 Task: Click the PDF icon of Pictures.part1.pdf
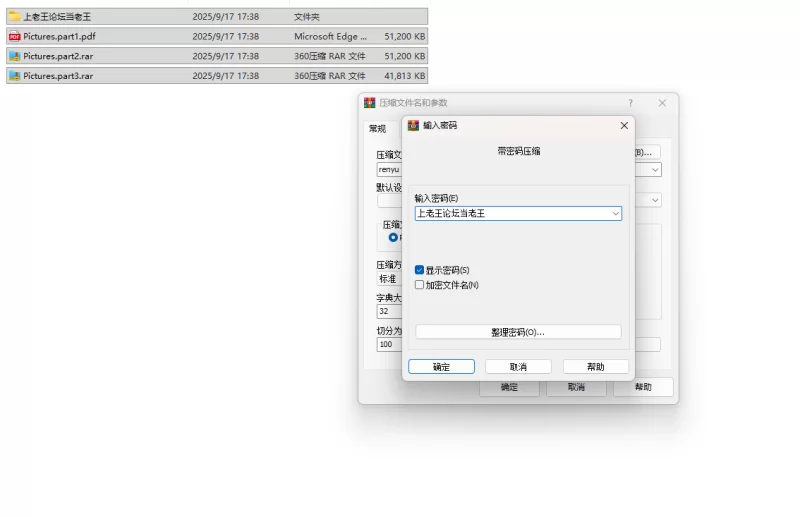pos(14,36)
